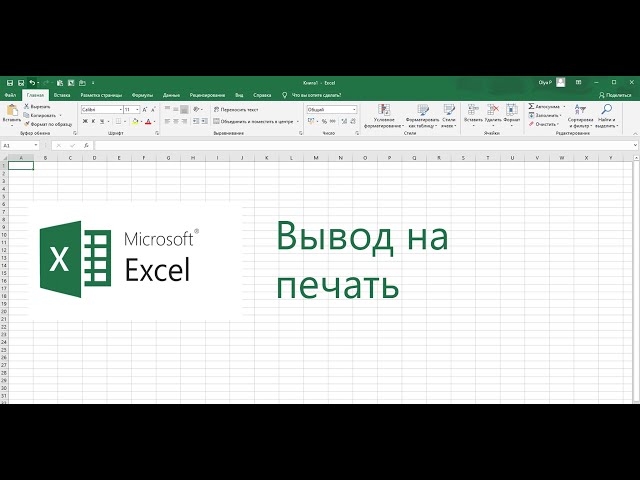Click Копировать copy icon
640x480 pixels.
click(x=27, y=115)
